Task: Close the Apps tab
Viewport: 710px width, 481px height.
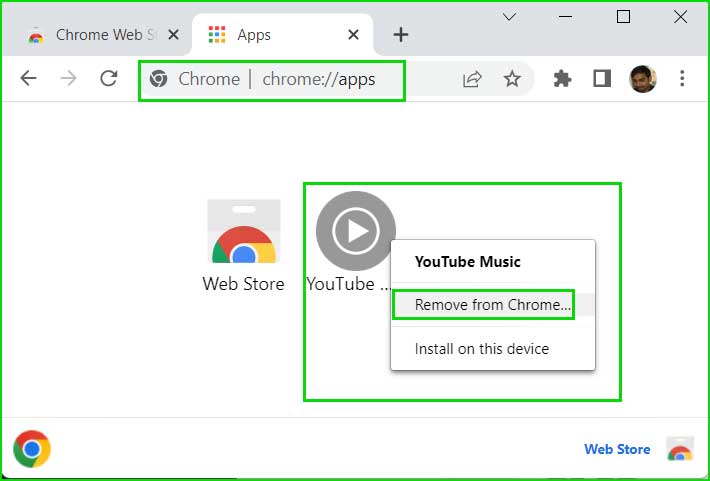Action: (354, 35)
